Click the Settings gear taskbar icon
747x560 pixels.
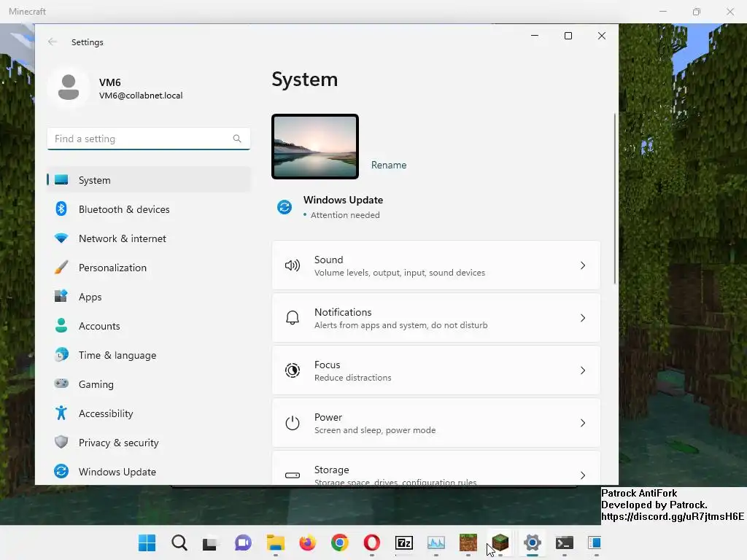532,542
